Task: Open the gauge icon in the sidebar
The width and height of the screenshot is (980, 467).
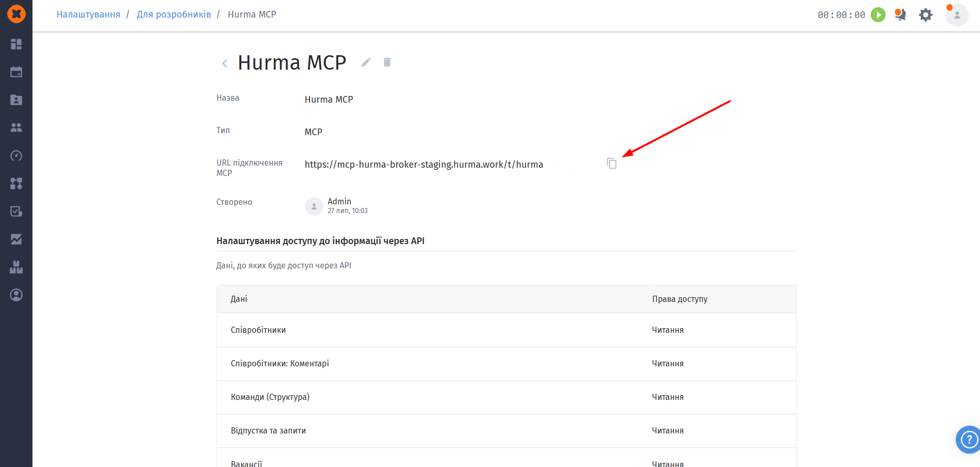Action: point(17,155)
